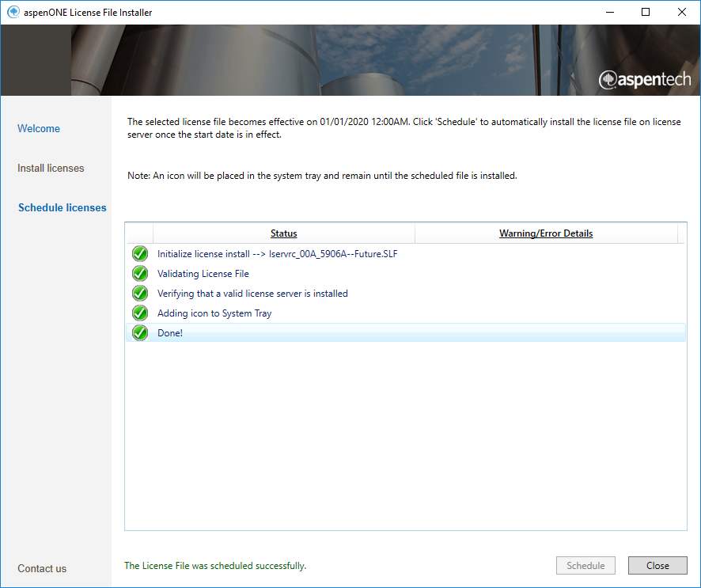Click the disabled Schedule button
Image resolution: width=701 pixels, height=588 pixels.
click(585, 566)
